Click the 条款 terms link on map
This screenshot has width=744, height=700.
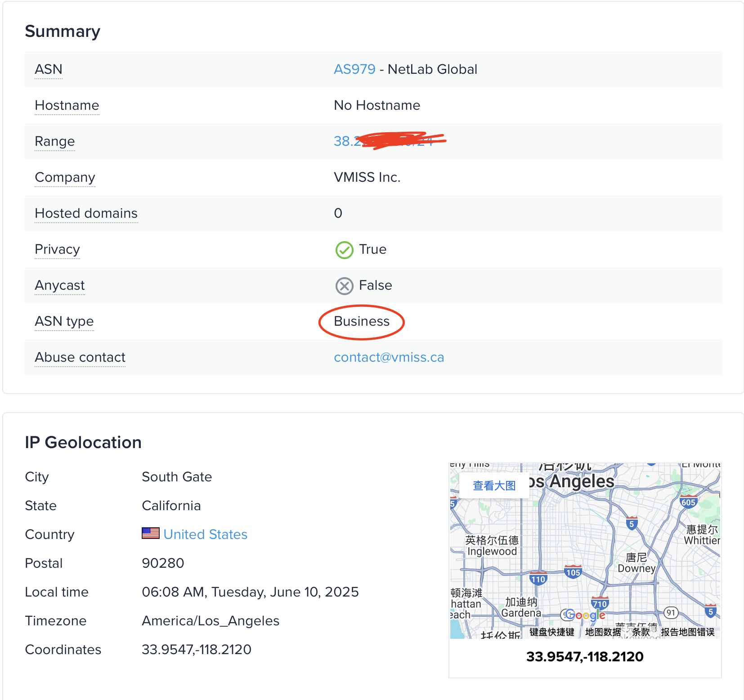641,632
